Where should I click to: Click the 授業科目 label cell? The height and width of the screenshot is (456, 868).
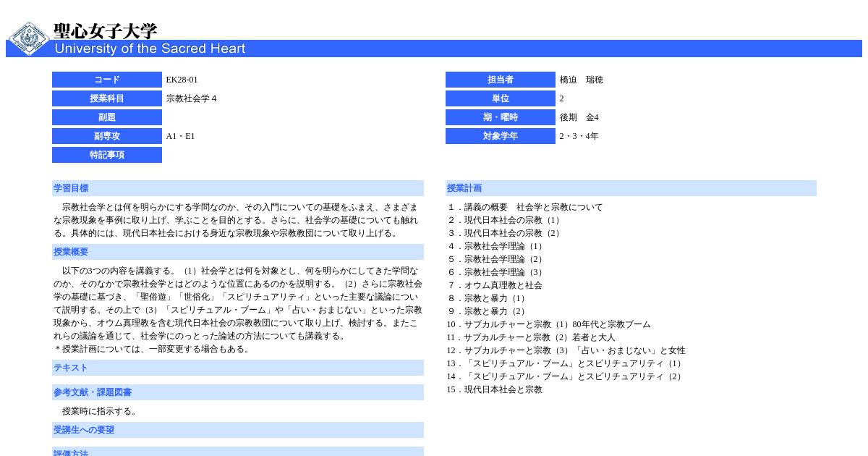[x=107, y=98]
